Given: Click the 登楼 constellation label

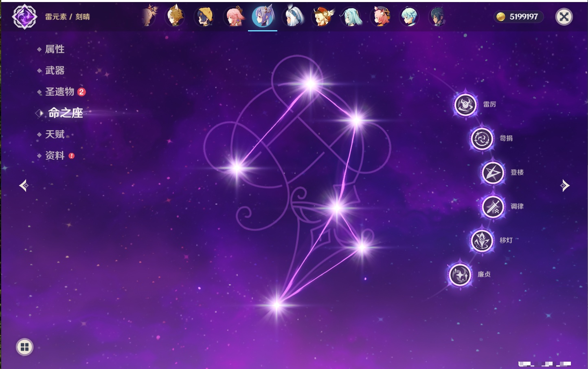Looking at the screenshot, I should 517,172.
